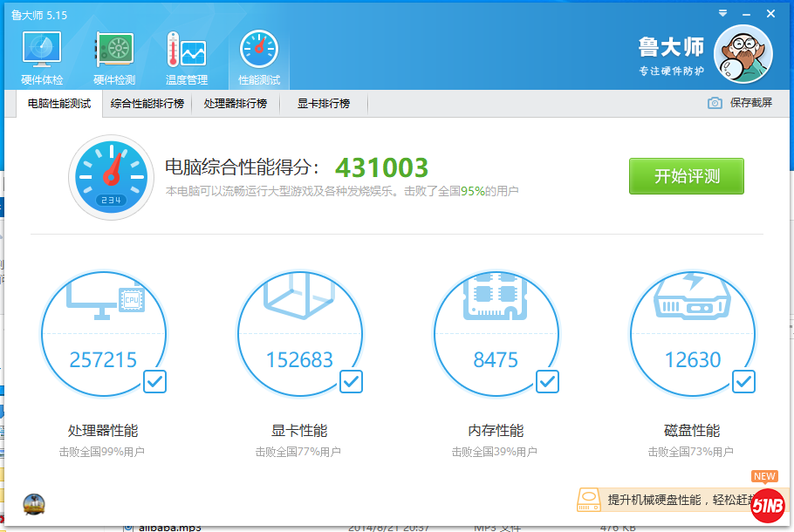Switch to the 综合性能排行榜 tab
The width and height of the screenshot is (794, 532).
147,104
